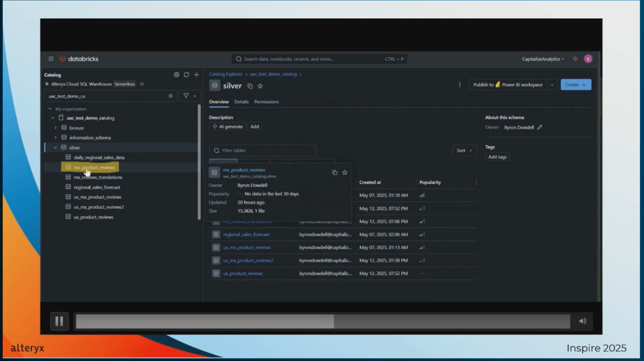Click the Databricks logo
This screenshot has height=361, width=644.
point(79,59)
